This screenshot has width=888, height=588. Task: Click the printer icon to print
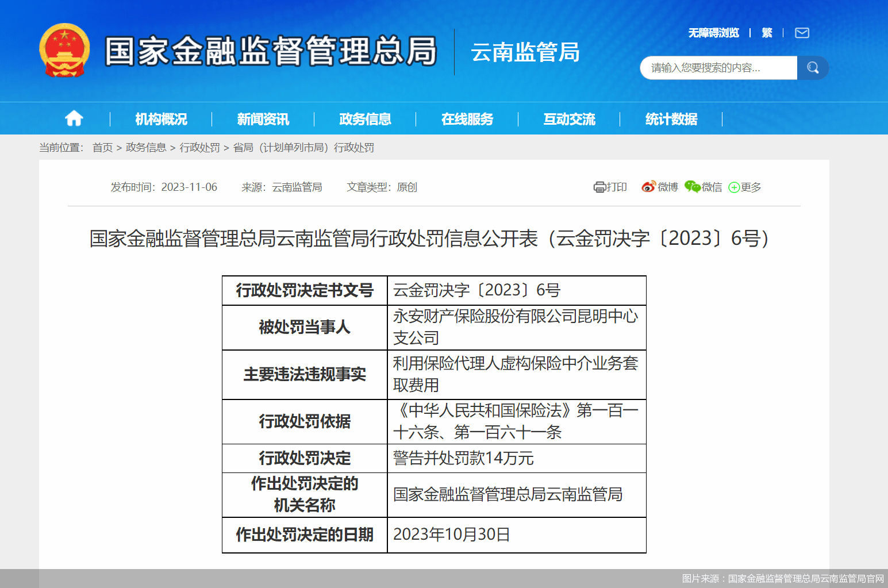click(599, 187)
